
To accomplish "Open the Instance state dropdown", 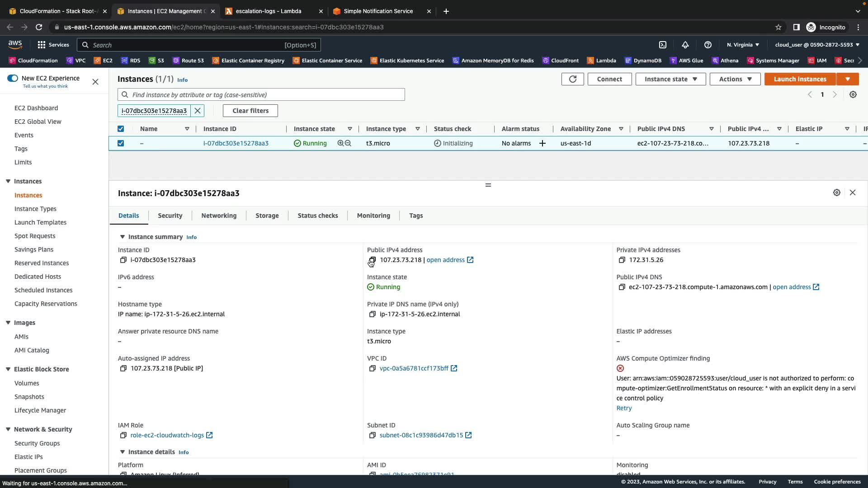I will 670,79.
